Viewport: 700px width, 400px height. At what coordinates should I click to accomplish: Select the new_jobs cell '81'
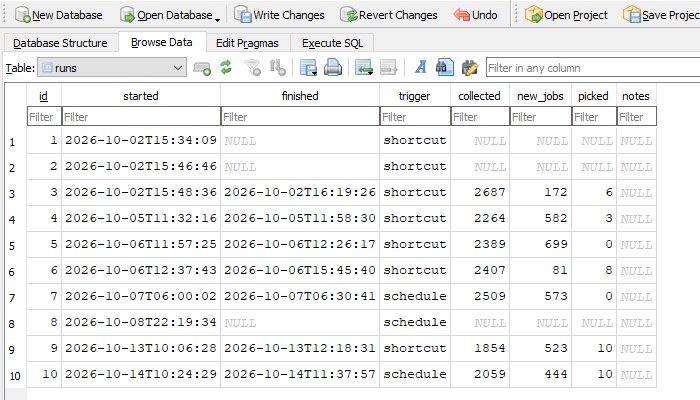coord(541,270)
